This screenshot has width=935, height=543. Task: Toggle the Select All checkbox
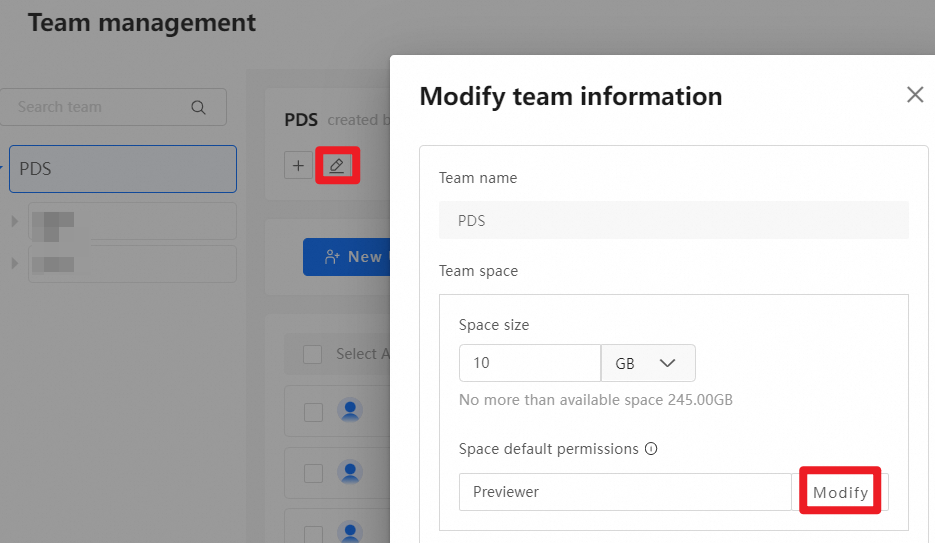point(312,354)
